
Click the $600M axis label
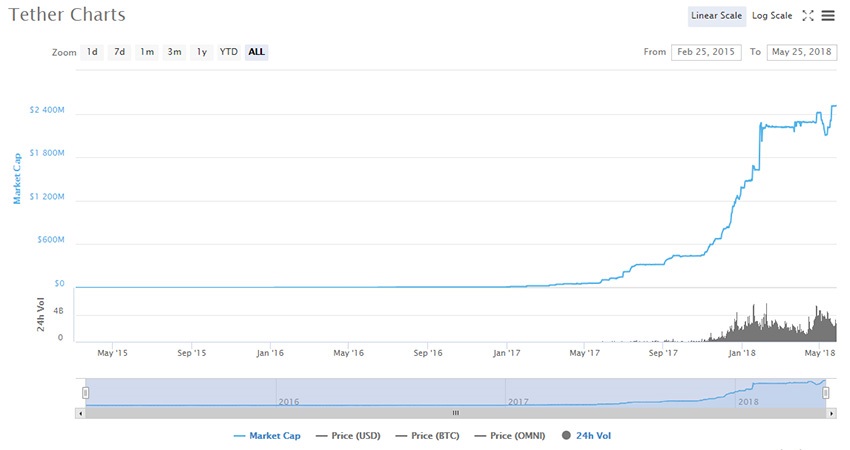(51, 240)
